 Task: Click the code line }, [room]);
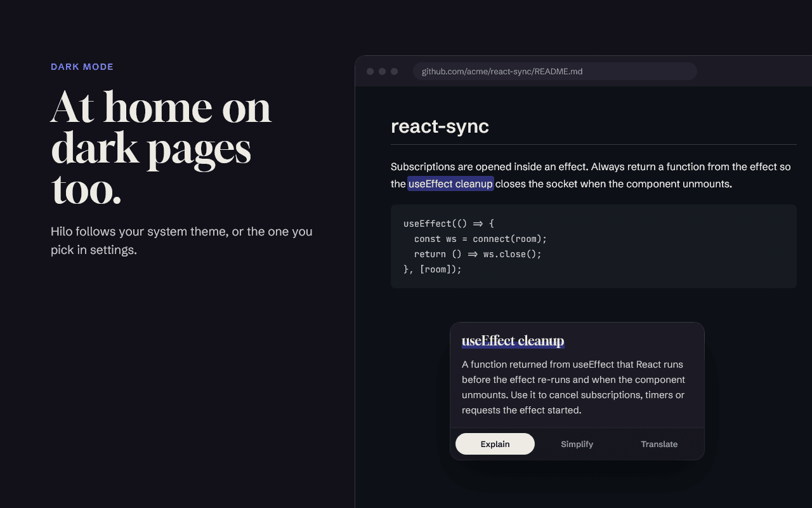click(x=433, y=269)
